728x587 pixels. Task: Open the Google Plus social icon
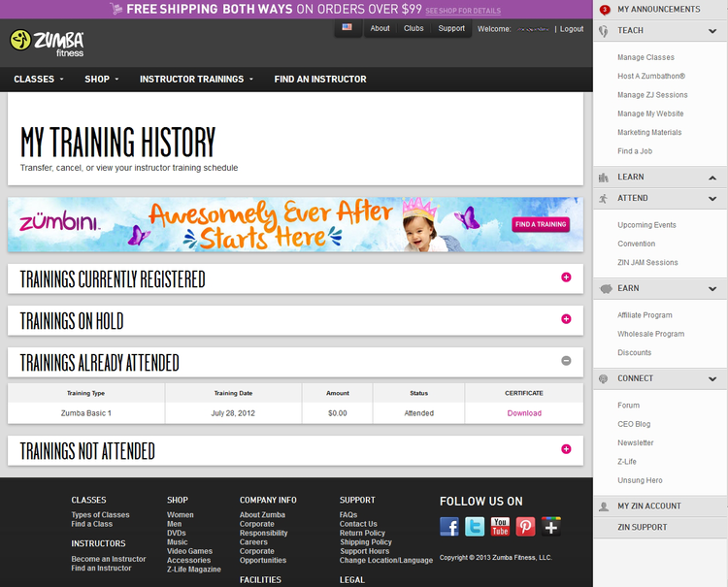coord(551,527)
